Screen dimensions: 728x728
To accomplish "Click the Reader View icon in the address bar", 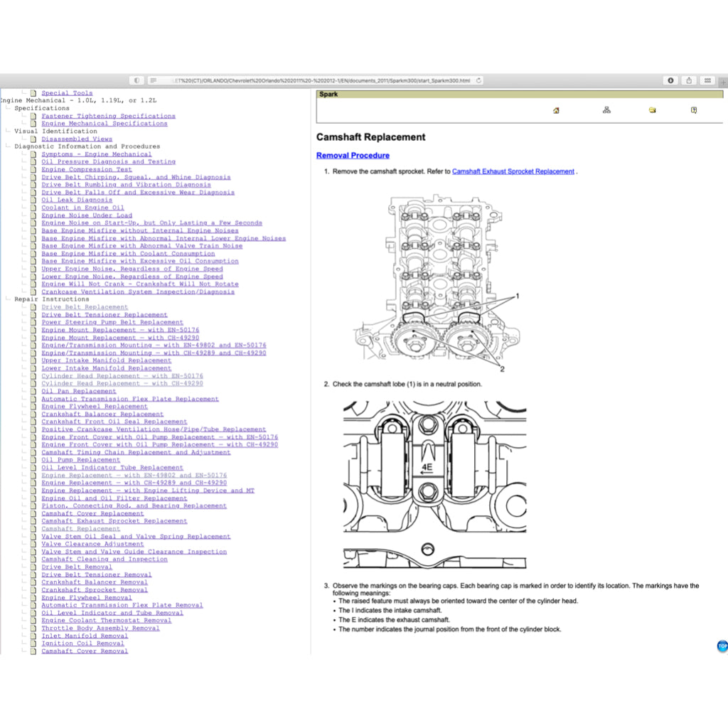I will coord(153,80).
